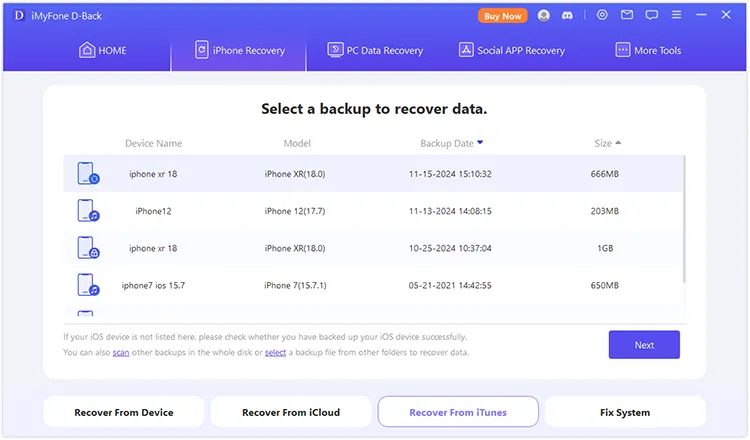Click the Device Name column header

154,143
